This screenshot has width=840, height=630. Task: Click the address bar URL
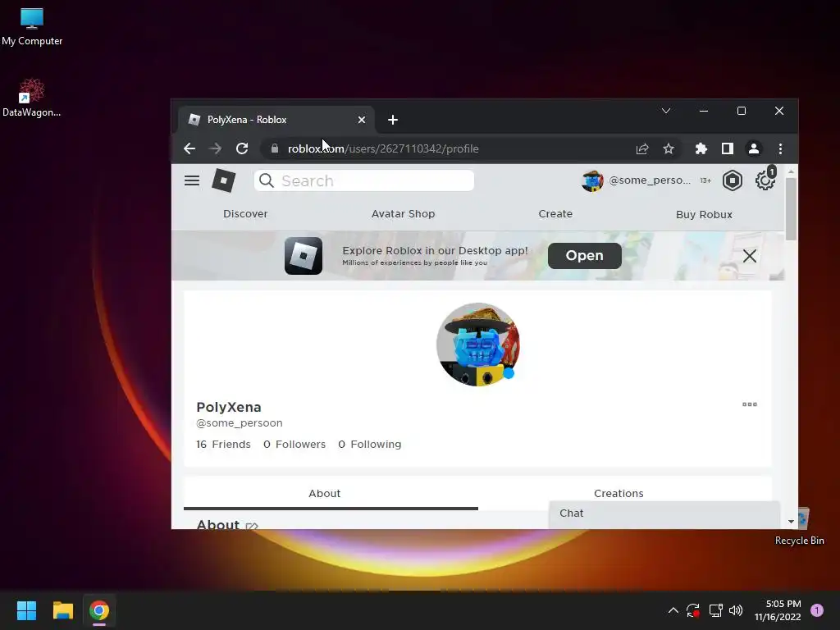click(382, 149)
